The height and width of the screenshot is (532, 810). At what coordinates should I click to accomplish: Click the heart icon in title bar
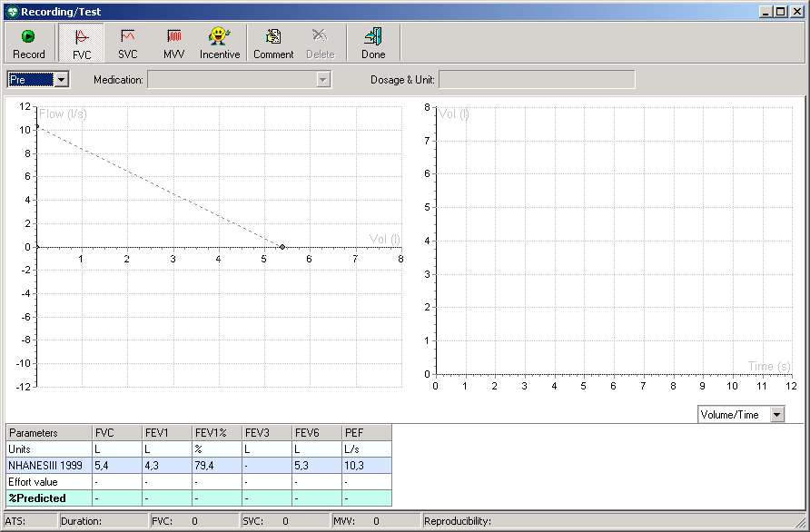click(x=13, y=12)
